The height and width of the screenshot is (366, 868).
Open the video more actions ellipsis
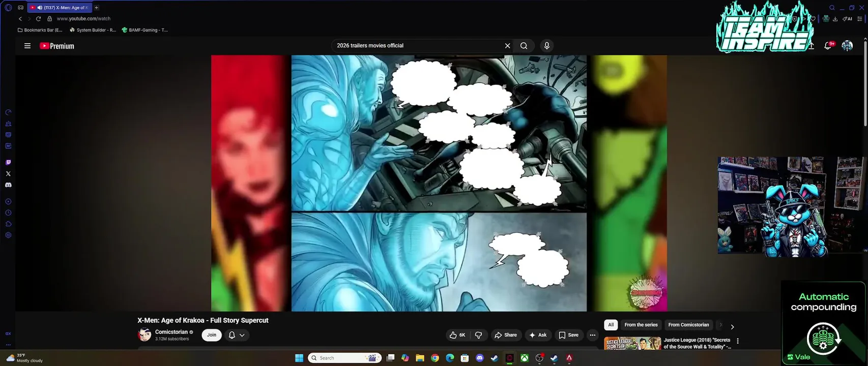[592, 335]
